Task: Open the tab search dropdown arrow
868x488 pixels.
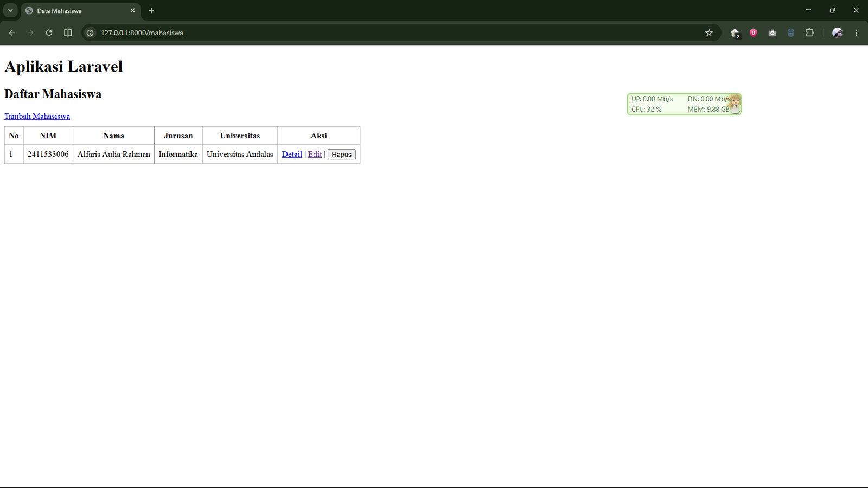Action: (10, 10)
